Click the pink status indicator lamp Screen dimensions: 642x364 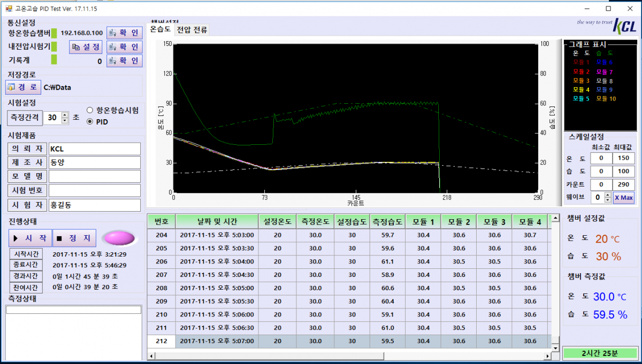(x=119, y=237)
